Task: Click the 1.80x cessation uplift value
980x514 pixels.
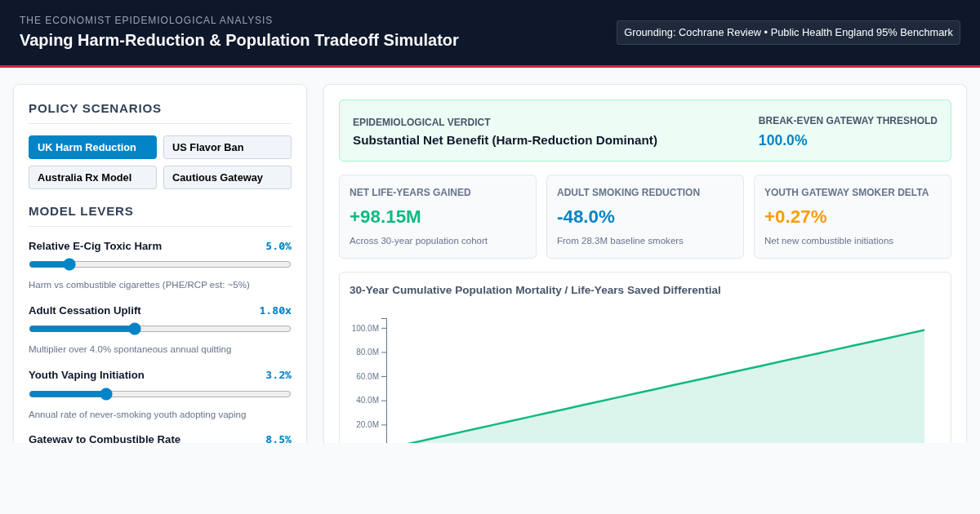Action: click(275, 311)
